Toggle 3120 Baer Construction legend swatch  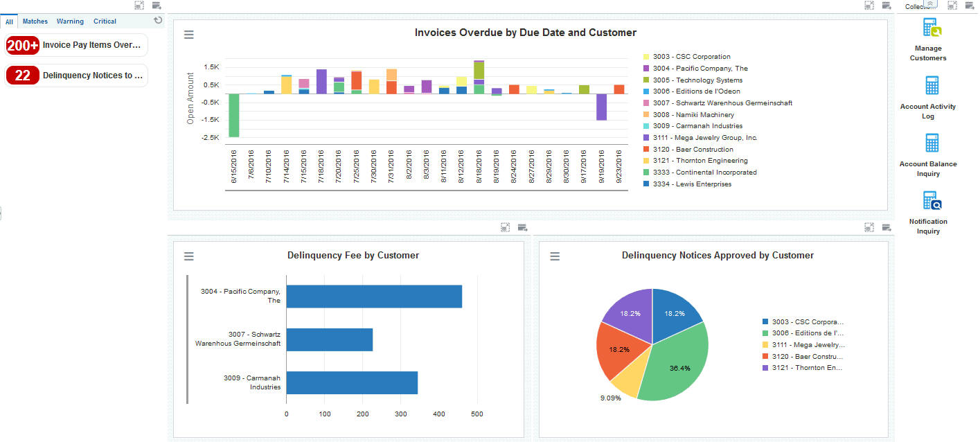tap(646, 150)
